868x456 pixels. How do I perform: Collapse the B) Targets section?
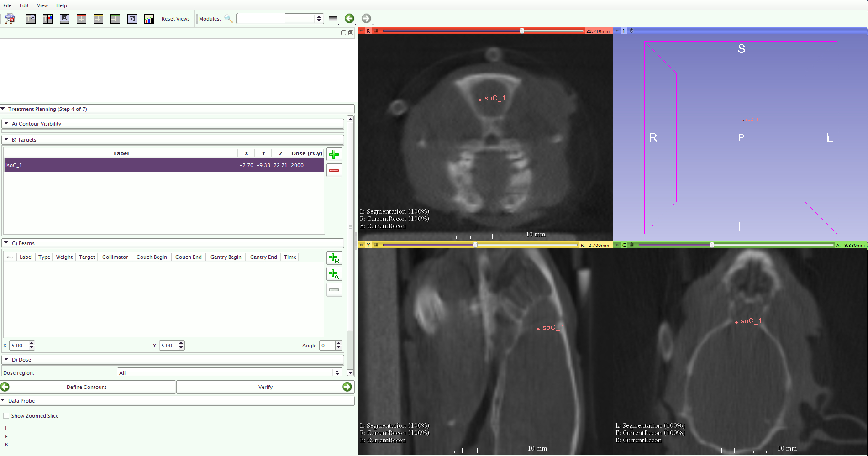6,140
